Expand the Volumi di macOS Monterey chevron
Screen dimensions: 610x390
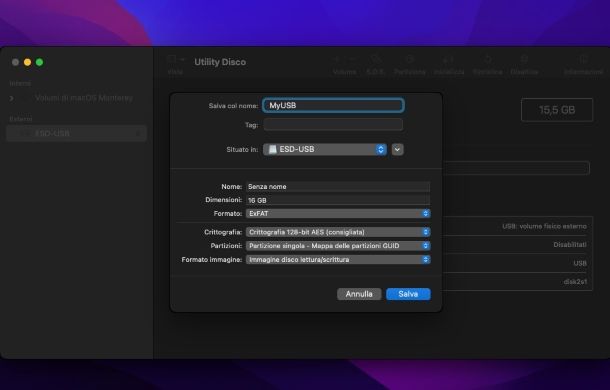click(x=12, y=98)
